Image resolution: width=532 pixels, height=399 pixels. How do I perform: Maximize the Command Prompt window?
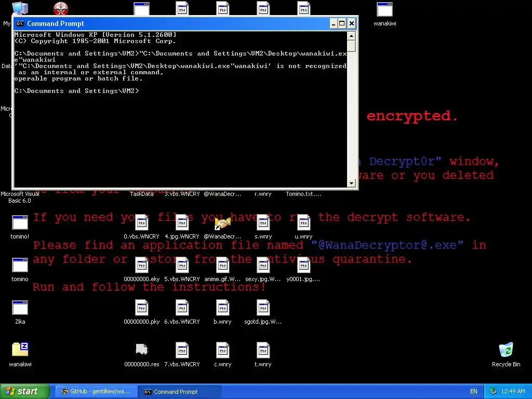point(342,23)
